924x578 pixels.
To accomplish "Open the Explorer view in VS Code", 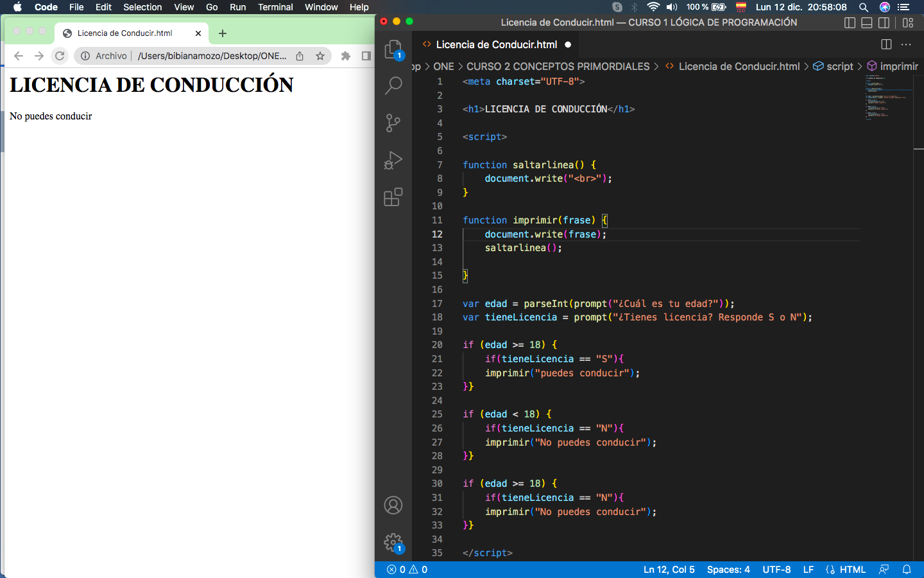I will (393, 49).
